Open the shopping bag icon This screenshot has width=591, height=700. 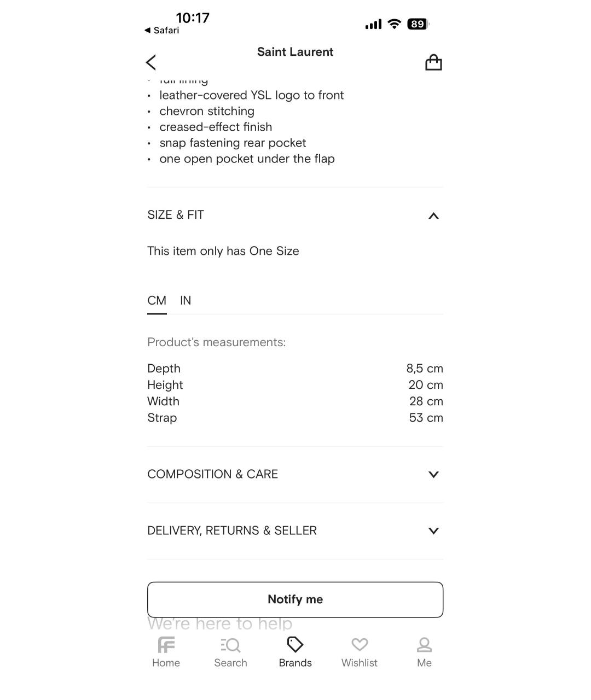coord(433,62)
